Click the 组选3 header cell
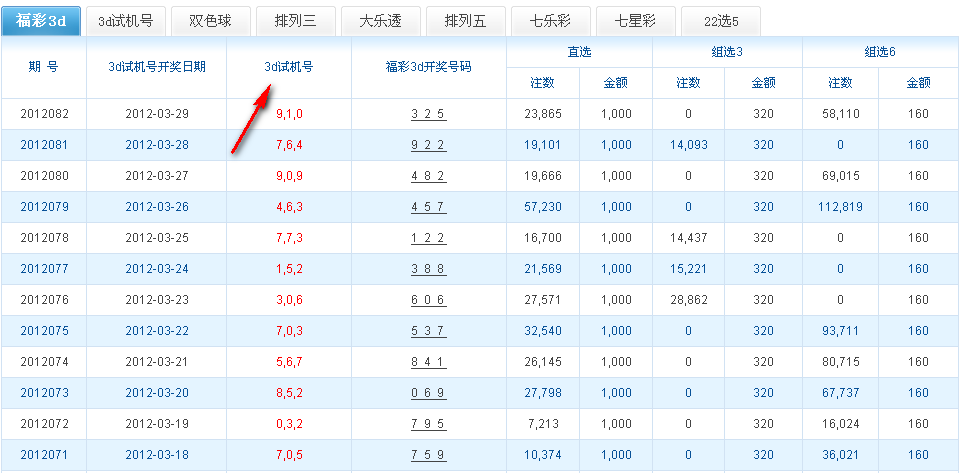The image size is (964, 473). click(x=727, y=52)
